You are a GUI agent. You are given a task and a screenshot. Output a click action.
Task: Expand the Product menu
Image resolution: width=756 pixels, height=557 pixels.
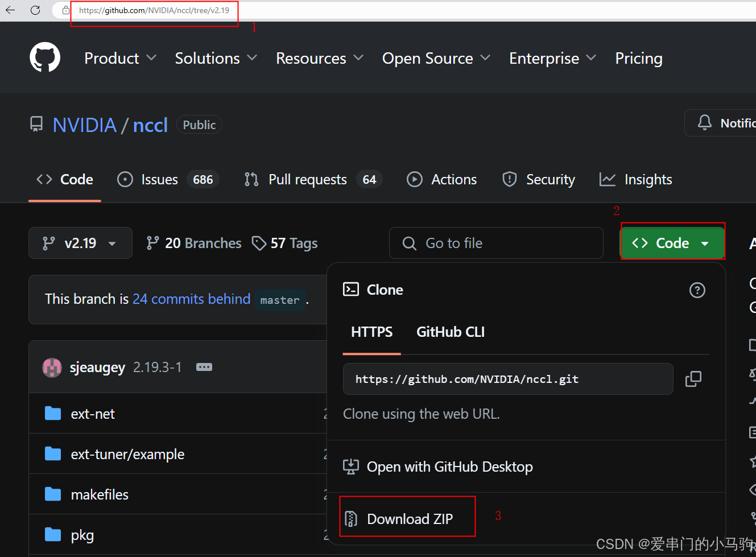[x=120, y=58]
